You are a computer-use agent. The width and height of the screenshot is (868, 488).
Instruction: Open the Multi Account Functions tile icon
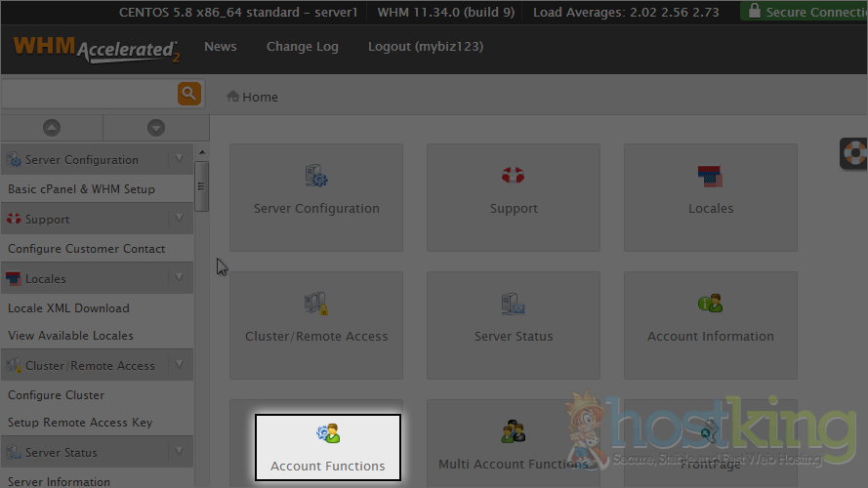point(514,431)
